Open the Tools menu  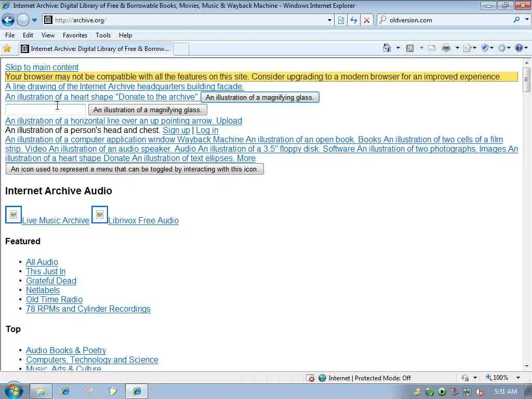coord(103,35)
